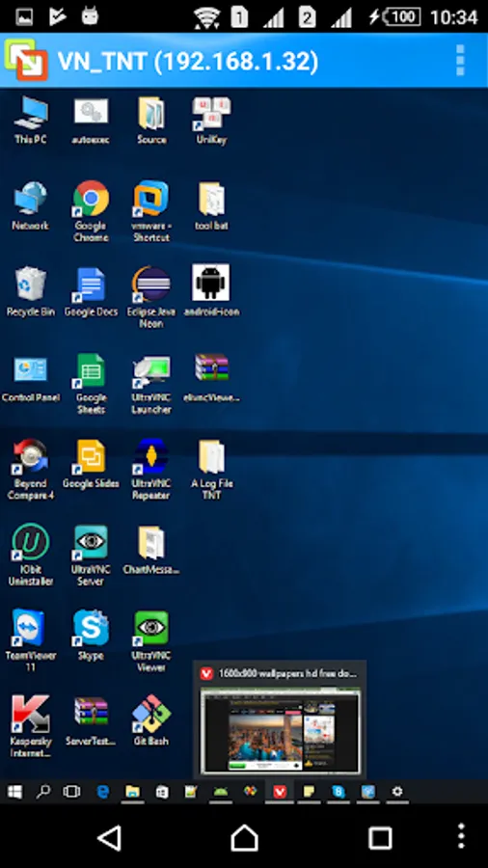Viewport: 488px width, 868px height.
Task: Switch to Vivaldi browser in taskbar
Action: (280, 792)
